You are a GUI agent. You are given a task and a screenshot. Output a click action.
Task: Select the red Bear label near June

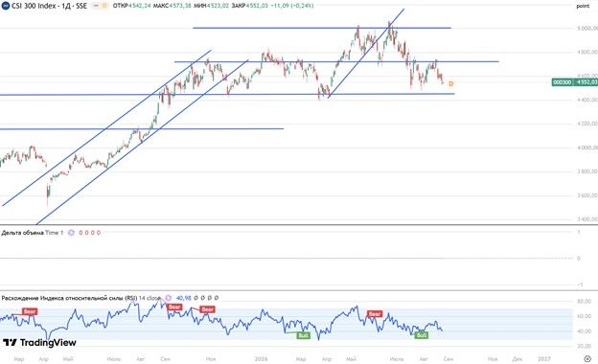tap(375, 313)
